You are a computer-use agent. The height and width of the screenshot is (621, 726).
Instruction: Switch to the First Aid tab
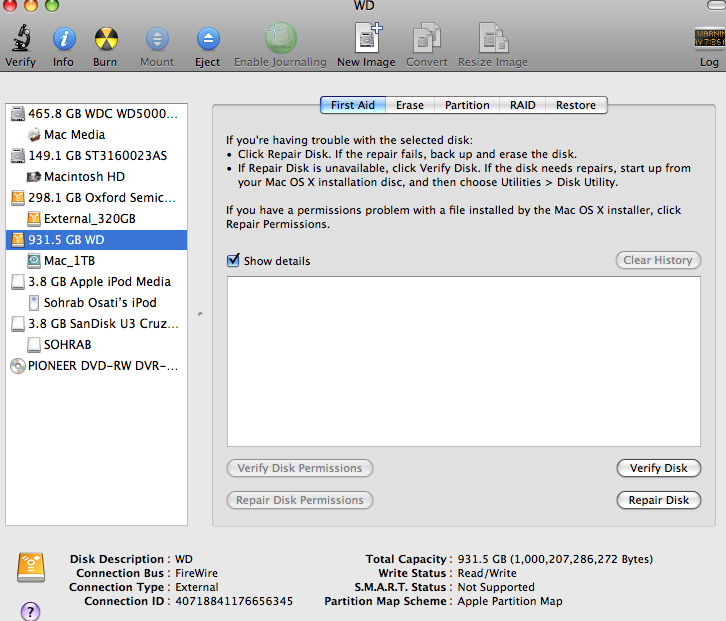click(x=353, y=105)
